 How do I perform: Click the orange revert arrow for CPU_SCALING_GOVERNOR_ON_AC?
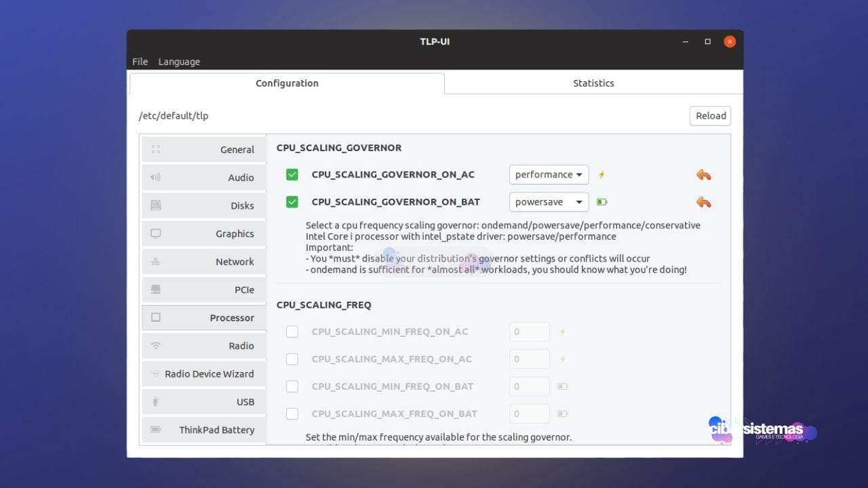[703, 175]
